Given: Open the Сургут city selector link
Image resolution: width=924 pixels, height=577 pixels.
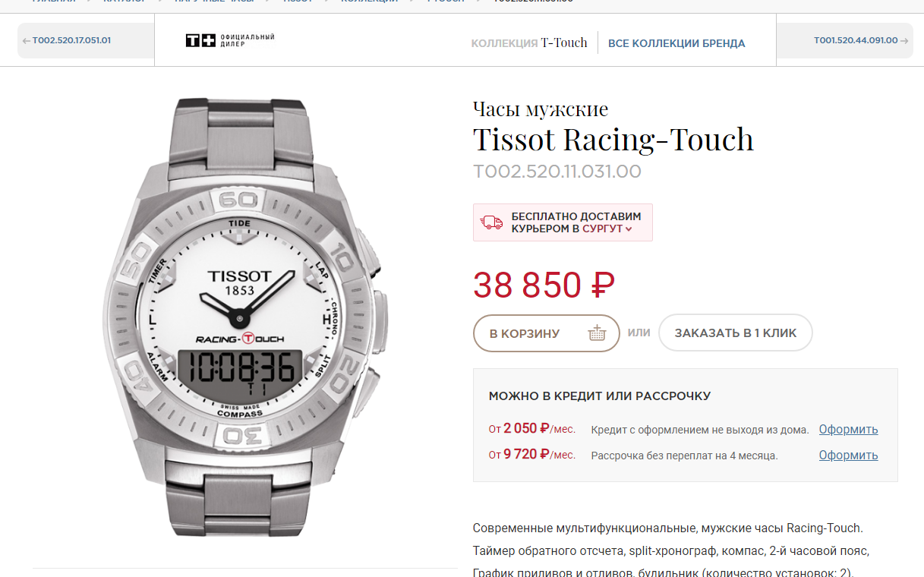Looking at the screenshot, I should point(603,229).
